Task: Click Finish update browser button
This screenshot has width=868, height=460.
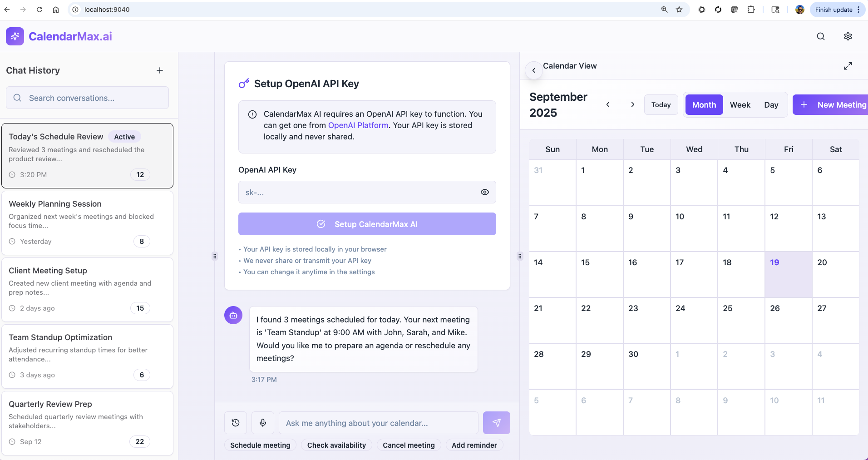Action: pyautogui.click(x=834, y=10)
